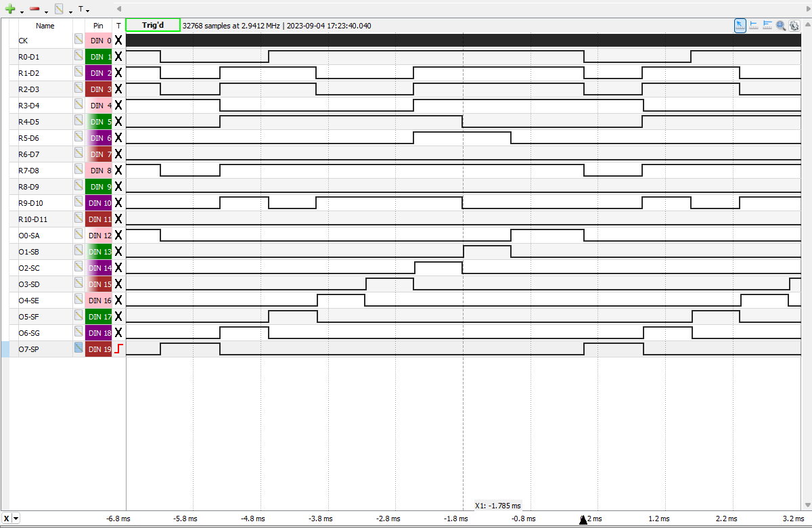Click the double-cursor delta measurement icon
This screenshot has height=528, width=812.
pos(767,26)
